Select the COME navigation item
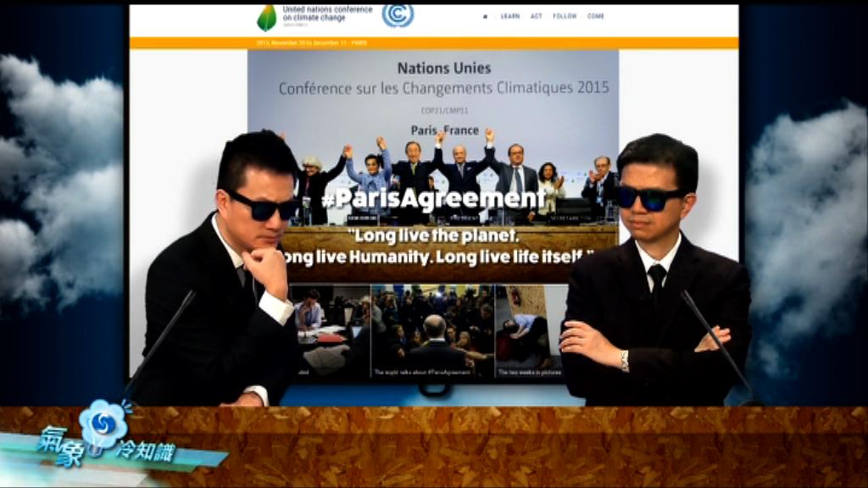This screenshot has height=488, width=868. click(x=595, y=16)
